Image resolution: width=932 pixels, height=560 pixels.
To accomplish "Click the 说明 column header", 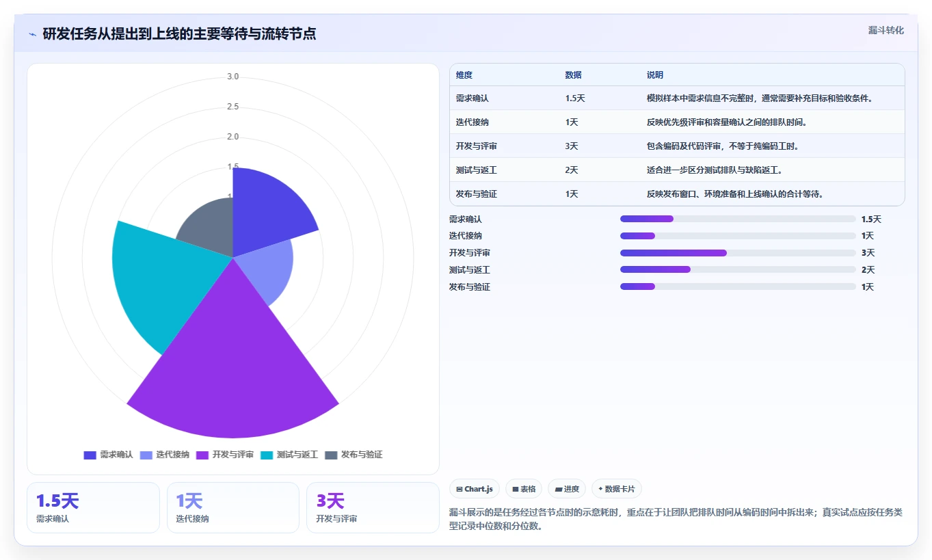I will [x=655, y=75].
